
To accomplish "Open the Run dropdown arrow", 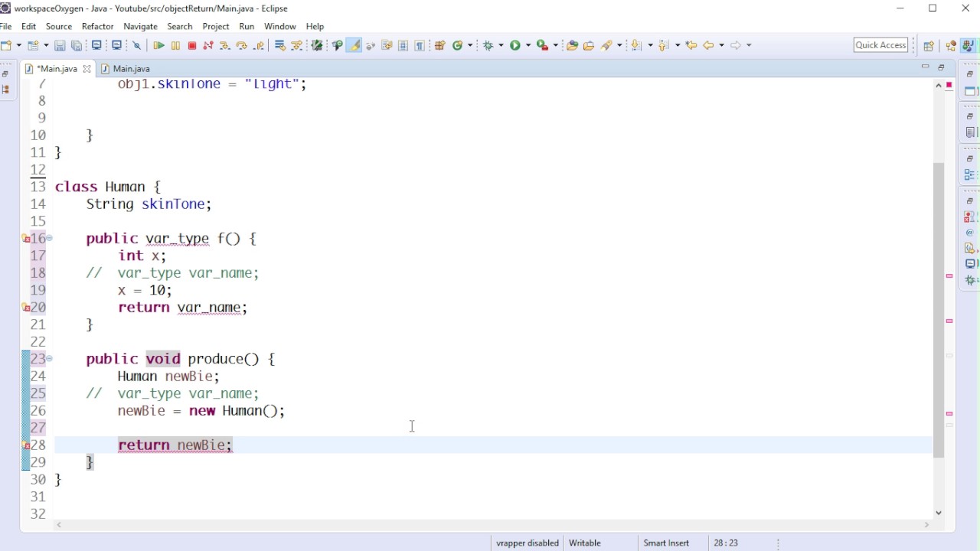I will [x=528, y=45].
